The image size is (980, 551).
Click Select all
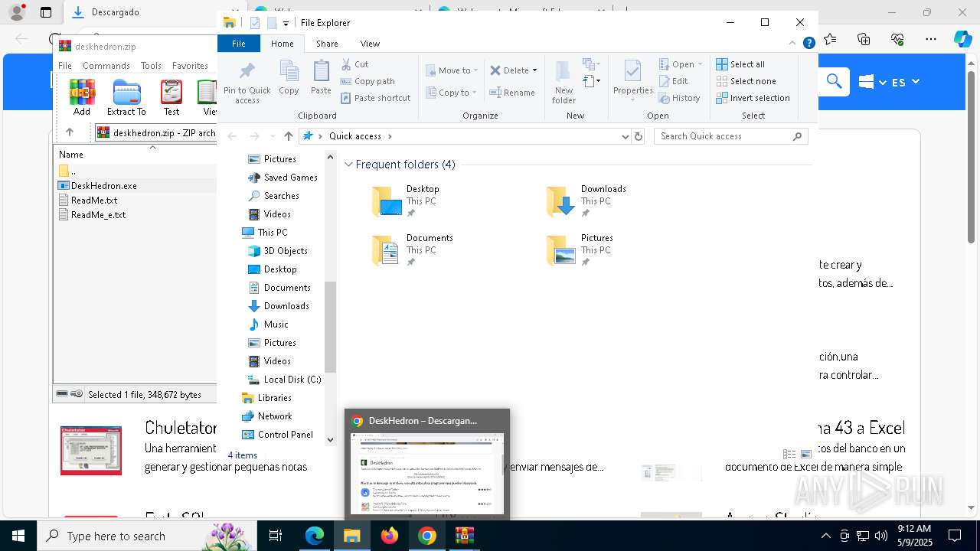click(x=740, y=64)
